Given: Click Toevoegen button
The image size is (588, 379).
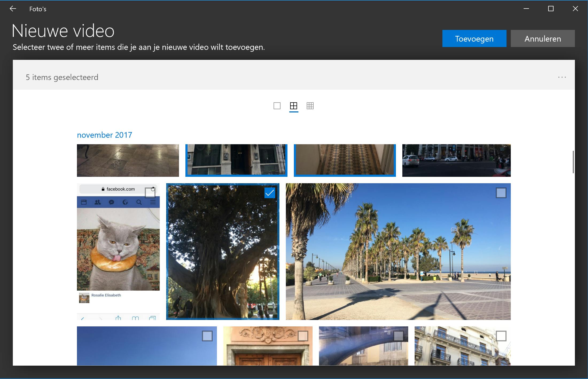Looking at the screenshot, I should pyautogui.click(x=474, y=39).
